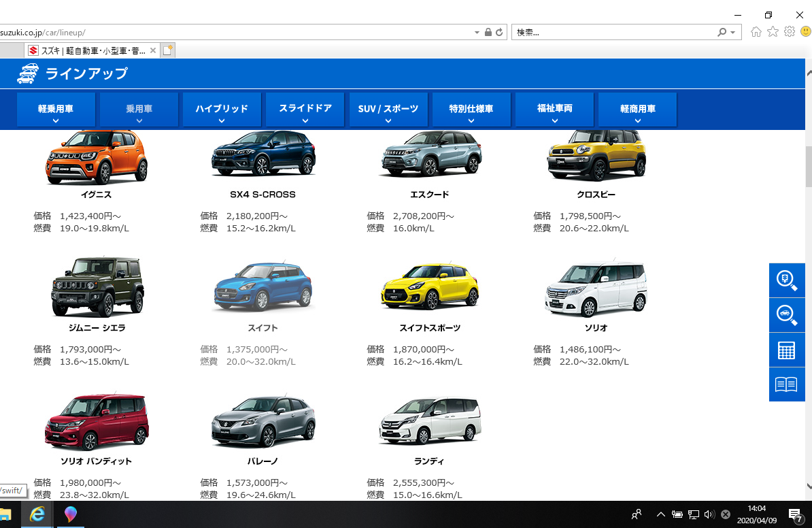
Task: Click the address bar URL field
Action: coord(235,32)
